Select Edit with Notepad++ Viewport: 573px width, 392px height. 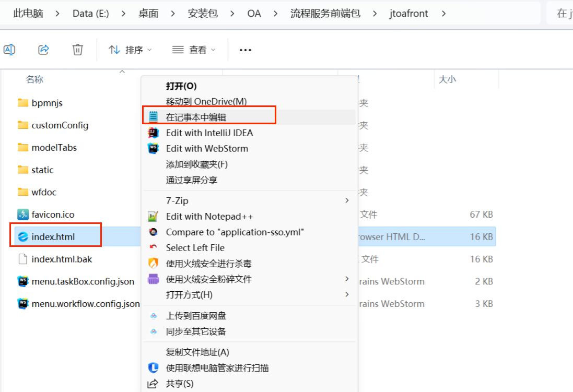pyautogui.click(x=209, y=216)
